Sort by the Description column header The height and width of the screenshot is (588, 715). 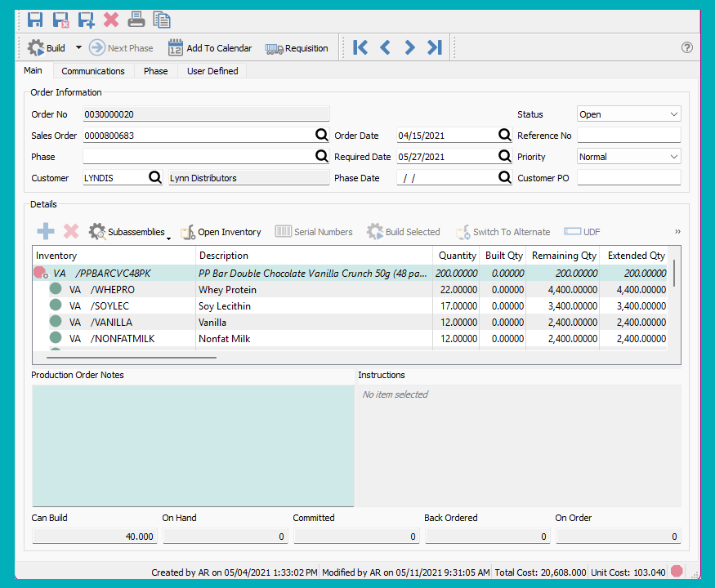(314, 256)
